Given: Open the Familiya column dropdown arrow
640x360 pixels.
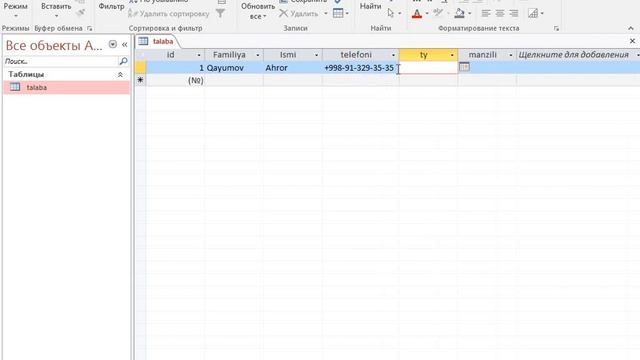Looking at the screenshot, I should [258, 55].
